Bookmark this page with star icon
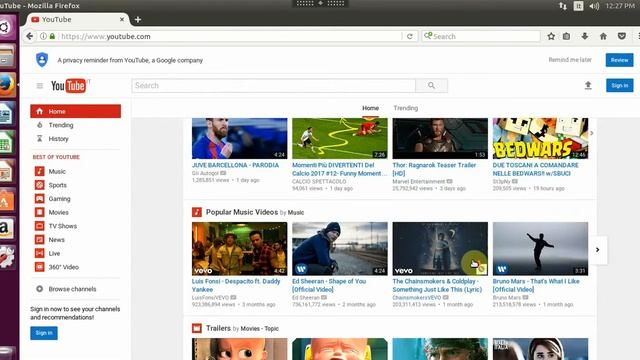Screen dimensions: 640x360 point(551,36)
